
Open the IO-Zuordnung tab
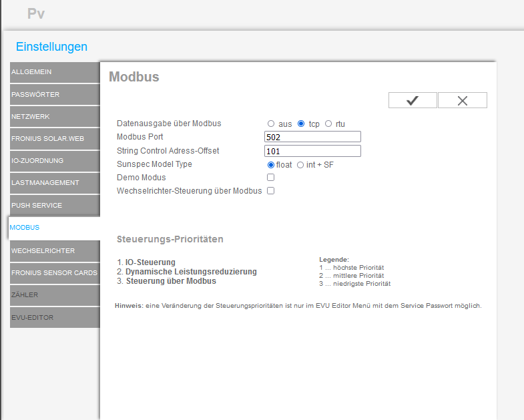point(54,161)
